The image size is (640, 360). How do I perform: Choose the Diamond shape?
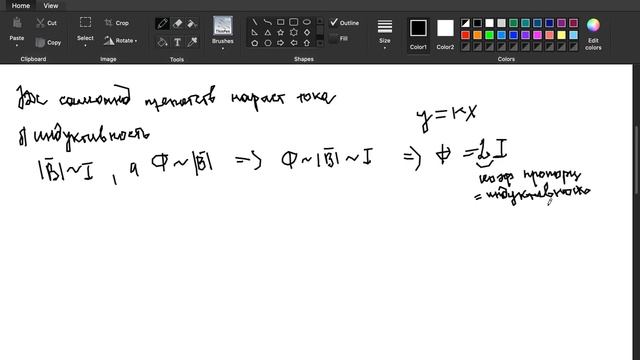(307, 32)
